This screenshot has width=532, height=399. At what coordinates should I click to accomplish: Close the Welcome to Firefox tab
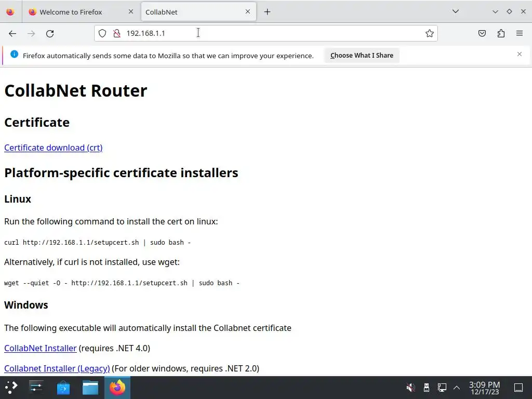pos(131,11)
